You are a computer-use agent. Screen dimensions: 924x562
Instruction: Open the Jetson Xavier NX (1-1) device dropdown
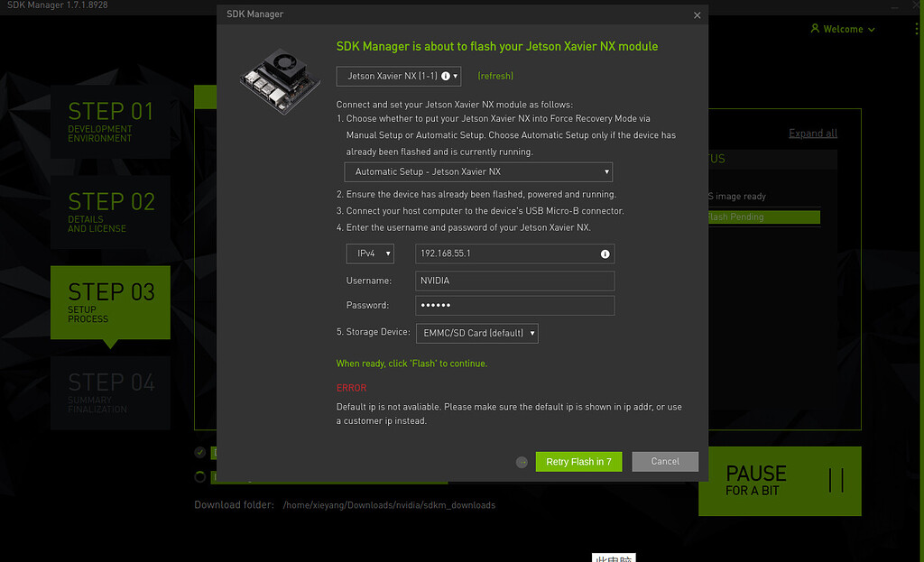tap(398, 76)
